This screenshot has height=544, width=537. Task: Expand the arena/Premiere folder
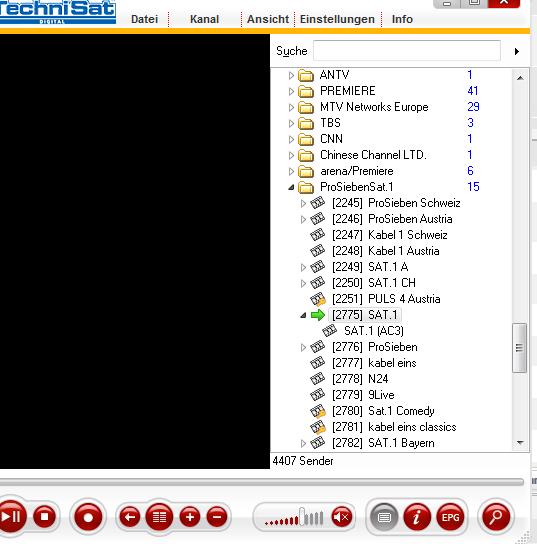pos(291,171)
